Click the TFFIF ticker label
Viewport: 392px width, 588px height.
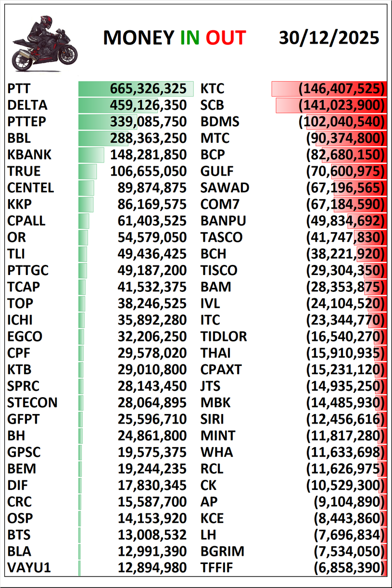point(216,568)
